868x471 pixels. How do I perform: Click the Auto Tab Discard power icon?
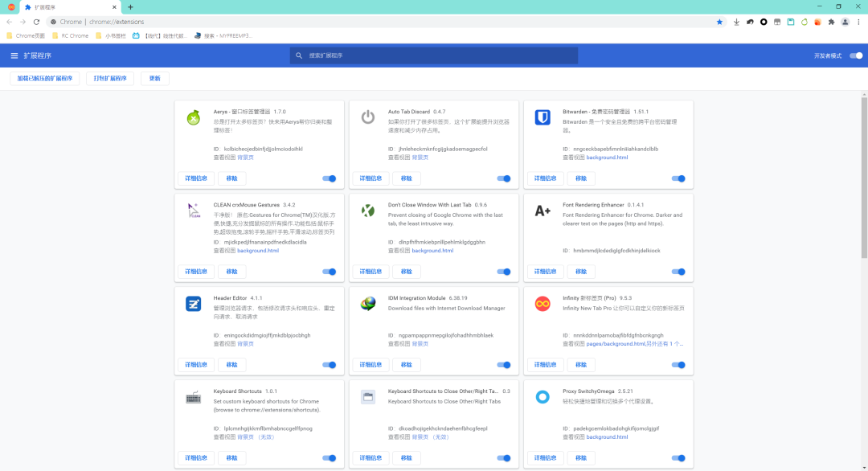pos(368,117)
